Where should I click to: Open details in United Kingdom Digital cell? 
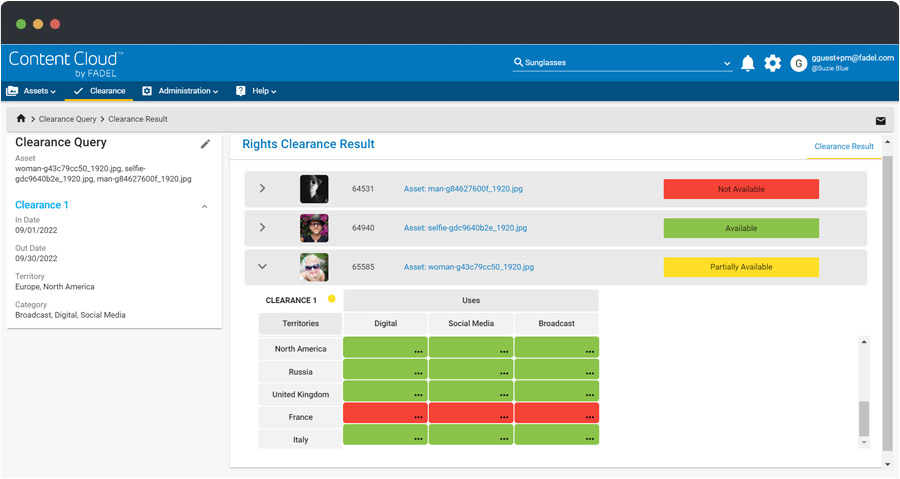(x=418, y=395)
